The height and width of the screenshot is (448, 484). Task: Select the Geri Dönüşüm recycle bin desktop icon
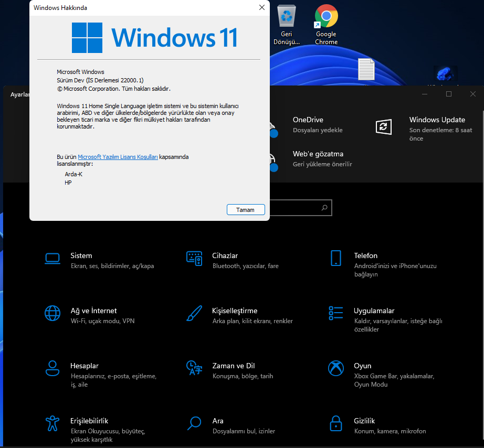tap(287, 24)
